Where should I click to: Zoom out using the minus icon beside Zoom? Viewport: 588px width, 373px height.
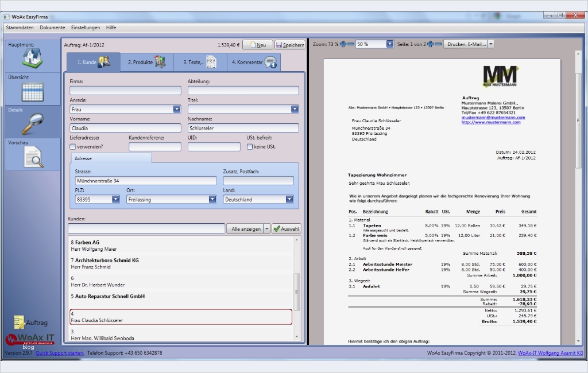coord(350,44)
